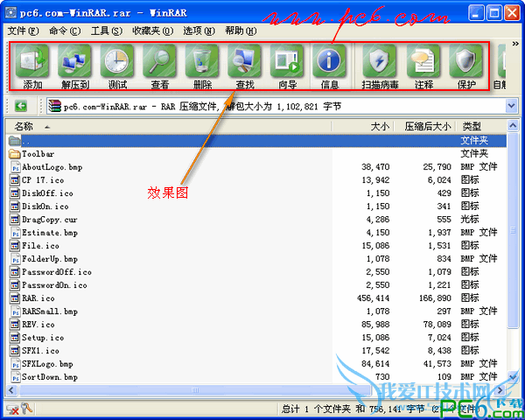Viewport: 525px width, 420px height.
Task: Click the 删除 (Delete) recycle bin icon
Action: (202, 61)
